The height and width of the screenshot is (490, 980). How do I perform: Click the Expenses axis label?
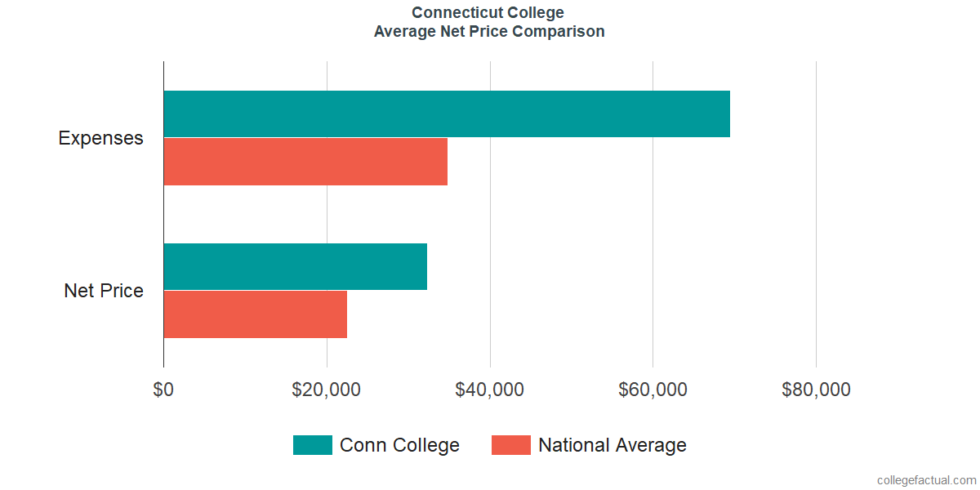pos(100,138)
